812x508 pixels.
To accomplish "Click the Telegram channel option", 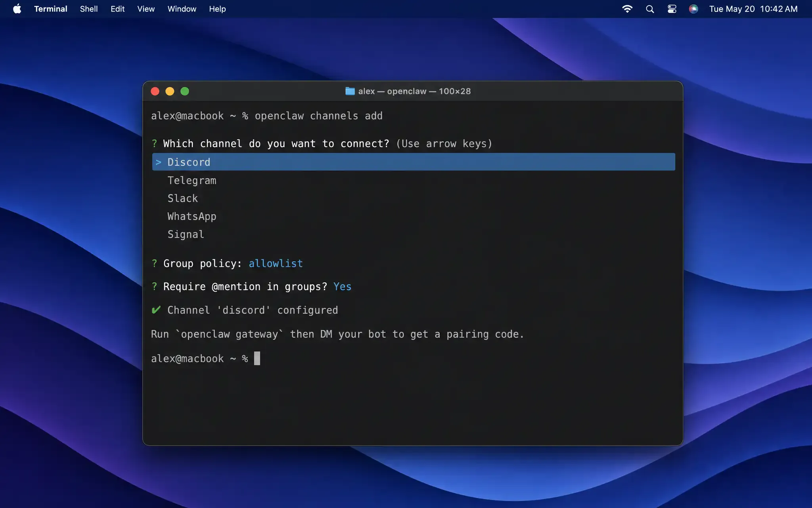I will pos(192,181).
